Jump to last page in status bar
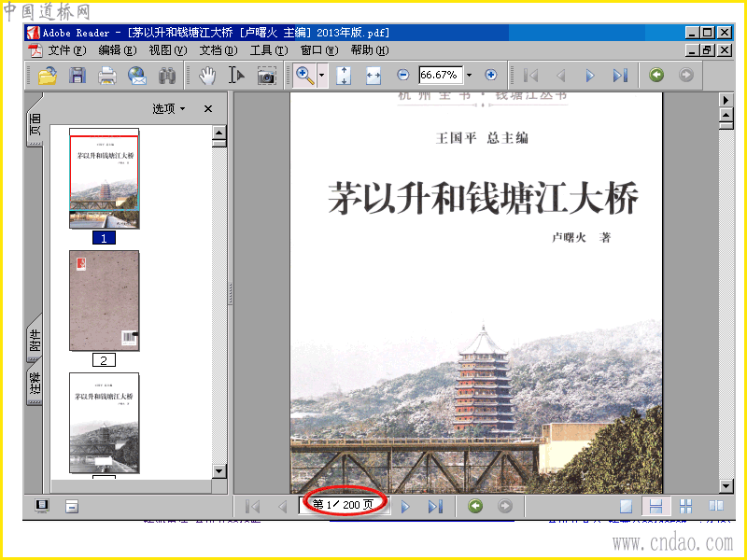 (x=435, y=506)
